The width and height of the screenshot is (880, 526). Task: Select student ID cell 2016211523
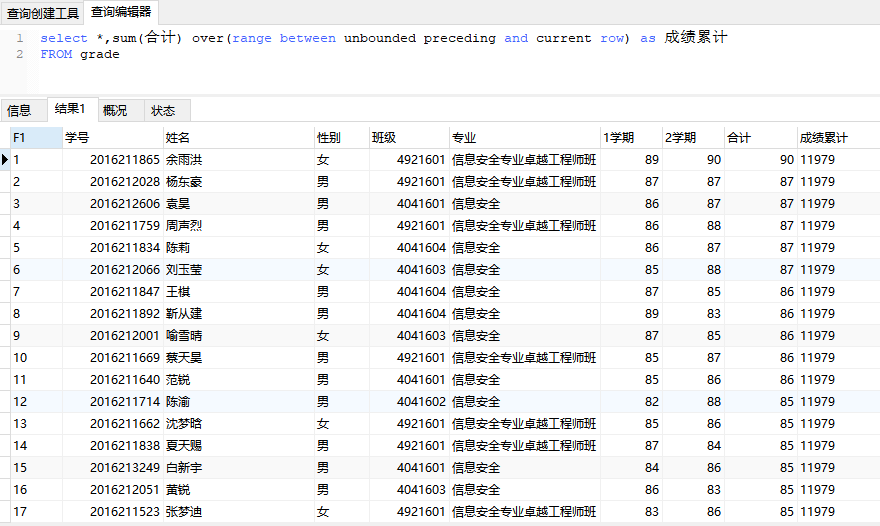pyautogui.click(x=113, y=512)
